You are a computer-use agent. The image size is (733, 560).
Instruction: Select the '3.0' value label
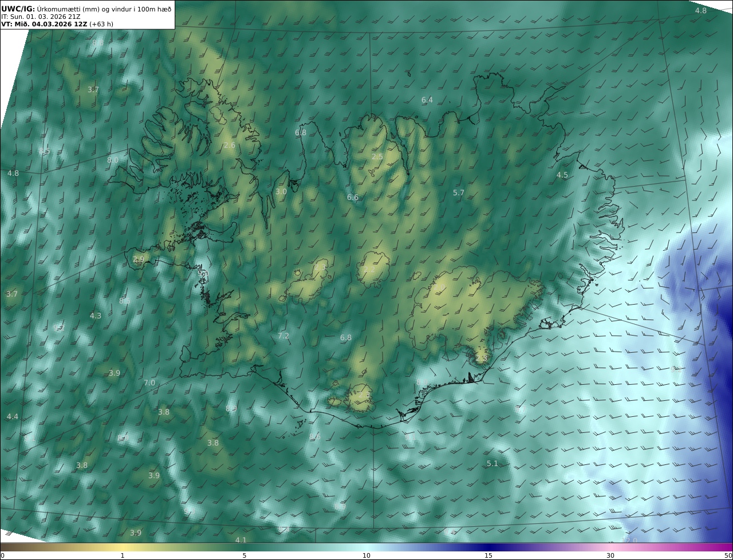[x=281, y=191]
